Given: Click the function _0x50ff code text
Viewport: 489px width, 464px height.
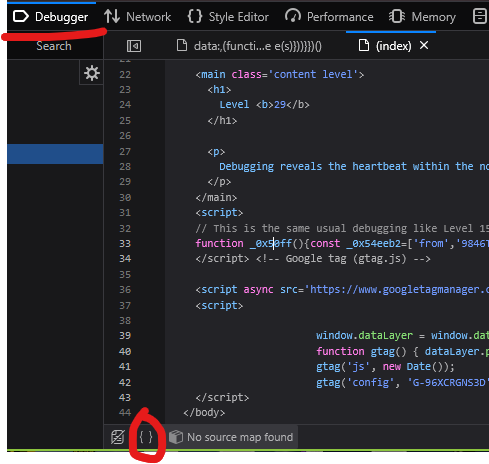Looking at the screenshot, I should coord(244,244).
